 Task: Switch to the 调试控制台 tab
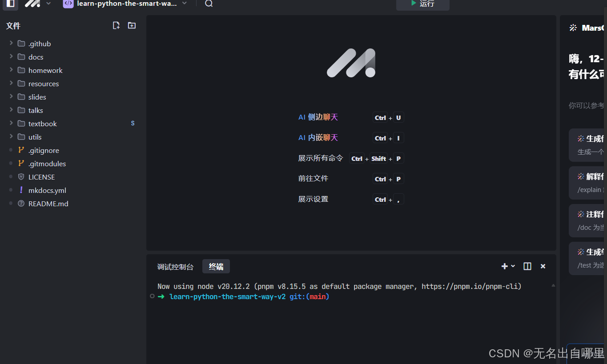pyautogui.click(x=176, y=266)
